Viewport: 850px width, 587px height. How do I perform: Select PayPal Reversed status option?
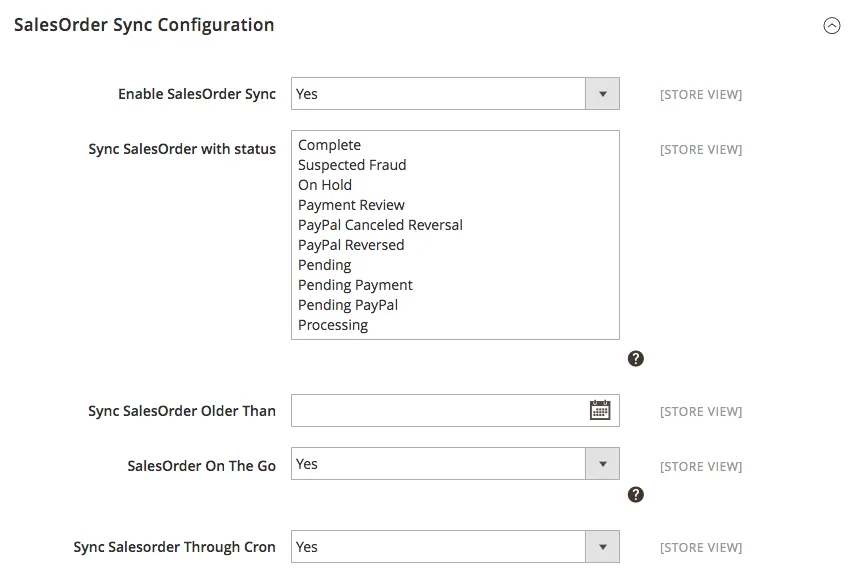click(x=351, y=245)
